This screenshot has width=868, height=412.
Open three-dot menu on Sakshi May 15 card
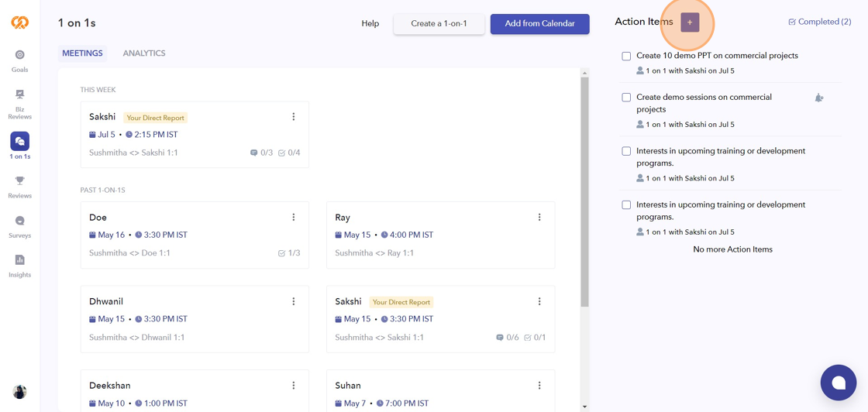pyautogui.click(x=539, y=301)
